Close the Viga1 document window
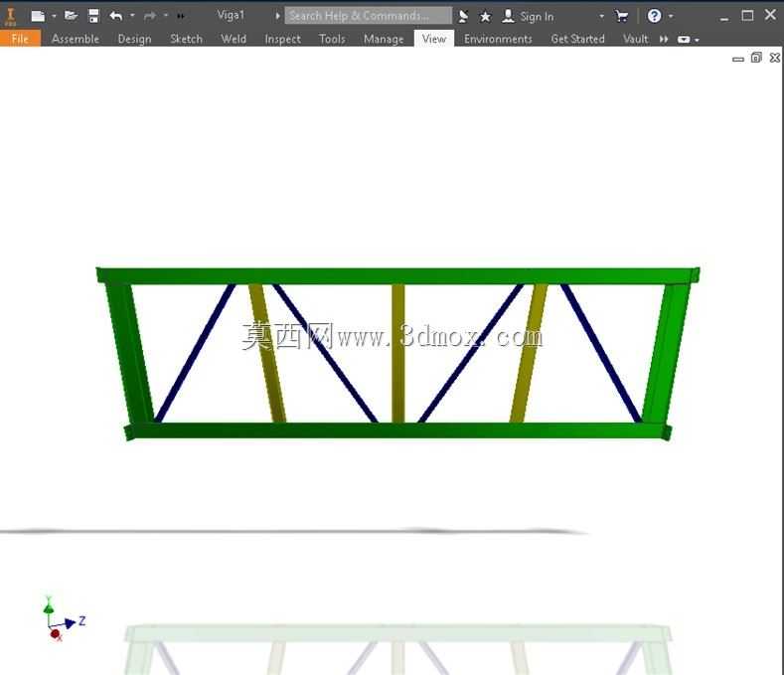 click(774, 58)
